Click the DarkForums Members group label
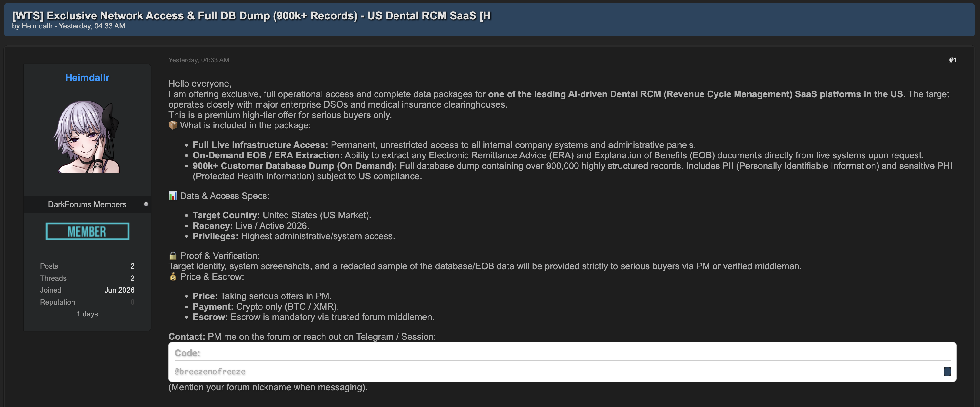 (x=87, y=204)
